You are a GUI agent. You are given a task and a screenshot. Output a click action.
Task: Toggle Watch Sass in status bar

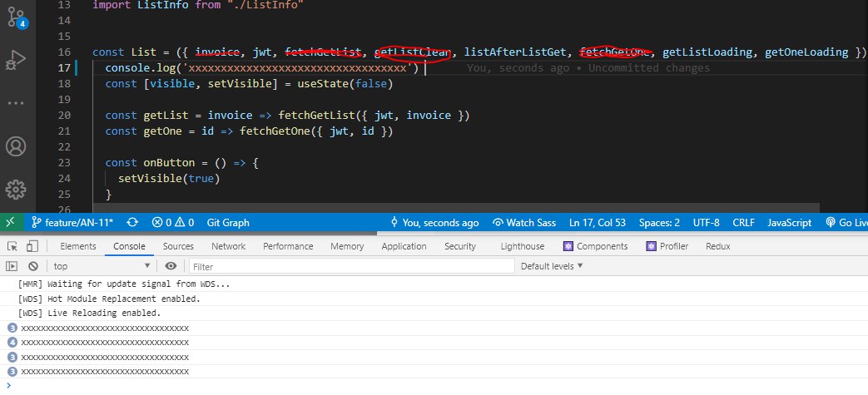tap(523, 222)
